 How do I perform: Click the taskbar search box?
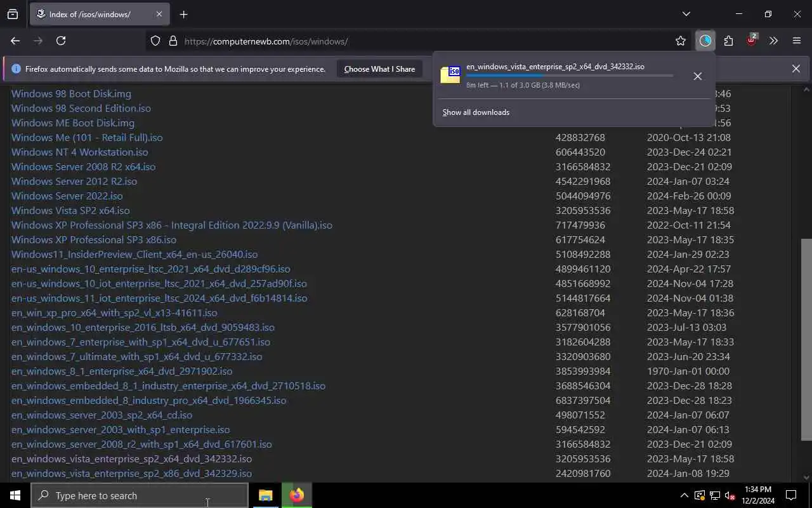tap(140, 495)
